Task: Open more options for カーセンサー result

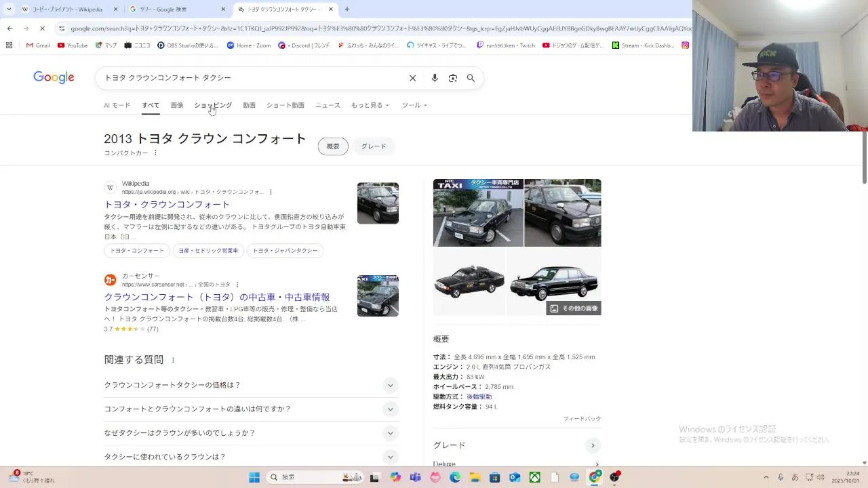Action: tap(237, 285)
